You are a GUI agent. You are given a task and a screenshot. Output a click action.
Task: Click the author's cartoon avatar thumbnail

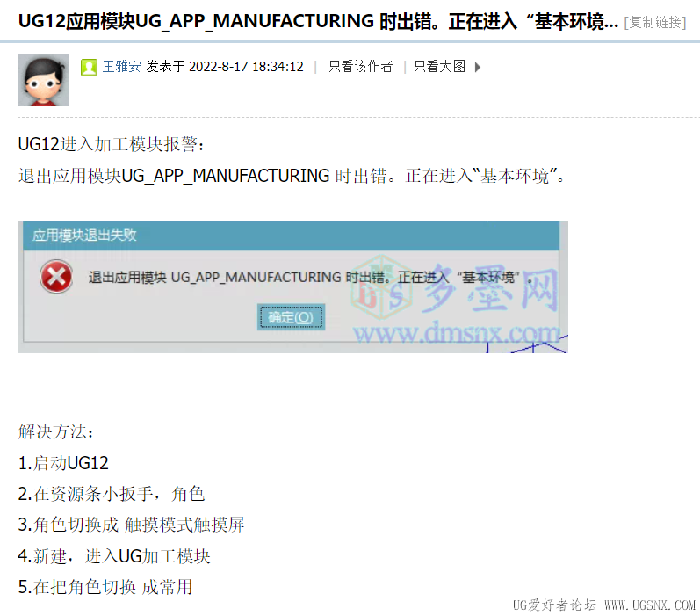coord(43,81)
